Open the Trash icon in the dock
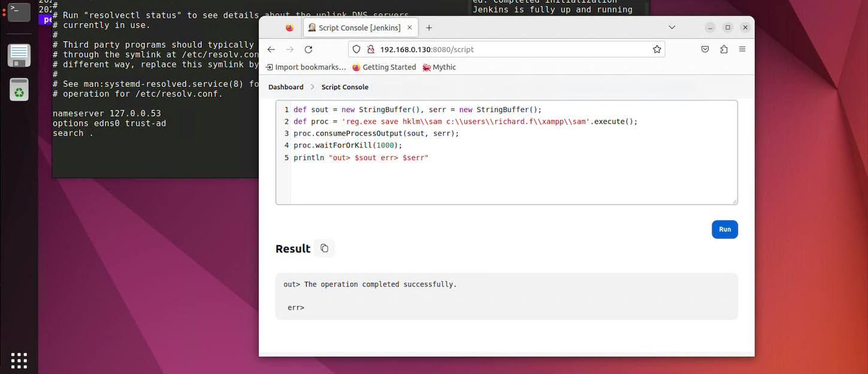 (x=19, y=90)
